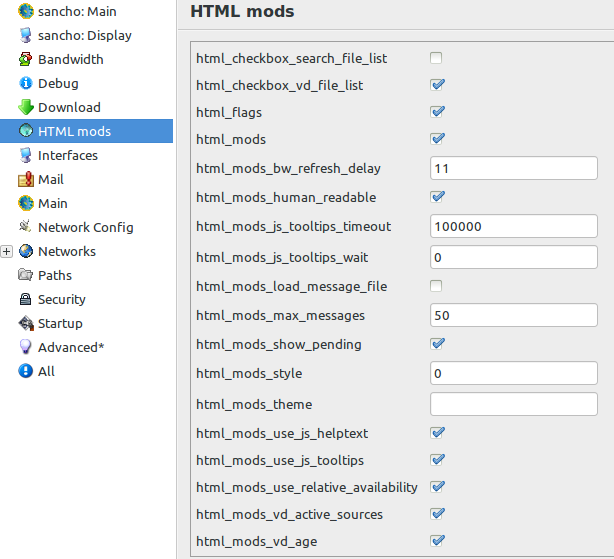Click the html_mods_js_tooltips_timeout label
Image resolution: width=614 pixels, height=559 pixels.
pyautogui.click(x=294, y=227)
